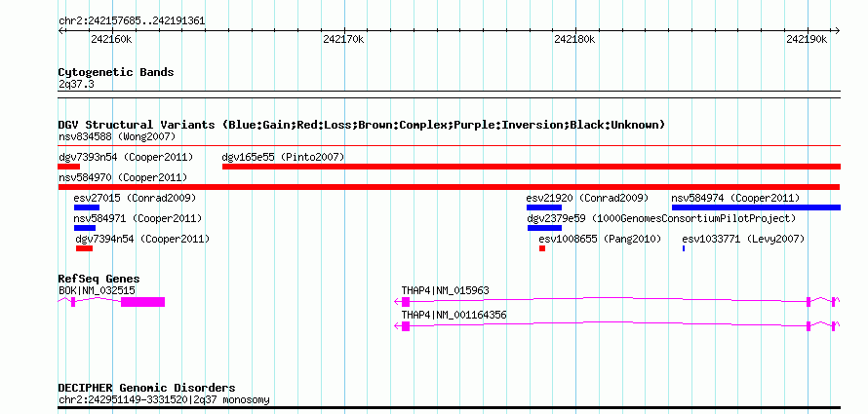Select the black 2q37 monosomy bar
This screenshot has width=868, height=414.
click(x=449, y=407)
